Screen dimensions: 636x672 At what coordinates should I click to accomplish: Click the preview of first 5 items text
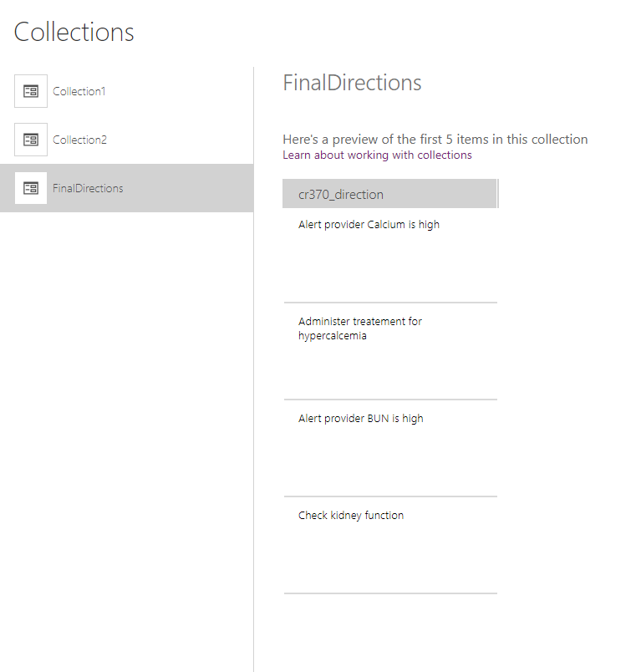point(435,140)
